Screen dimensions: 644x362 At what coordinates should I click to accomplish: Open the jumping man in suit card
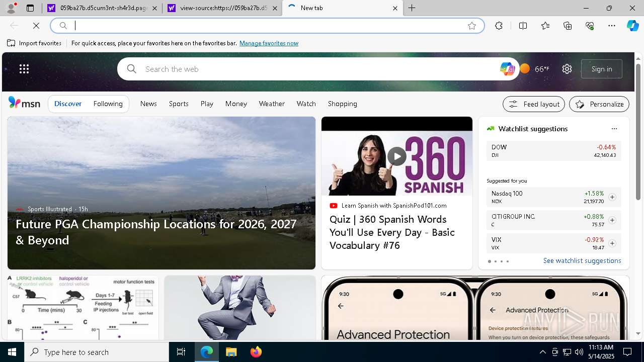(240, 308)
